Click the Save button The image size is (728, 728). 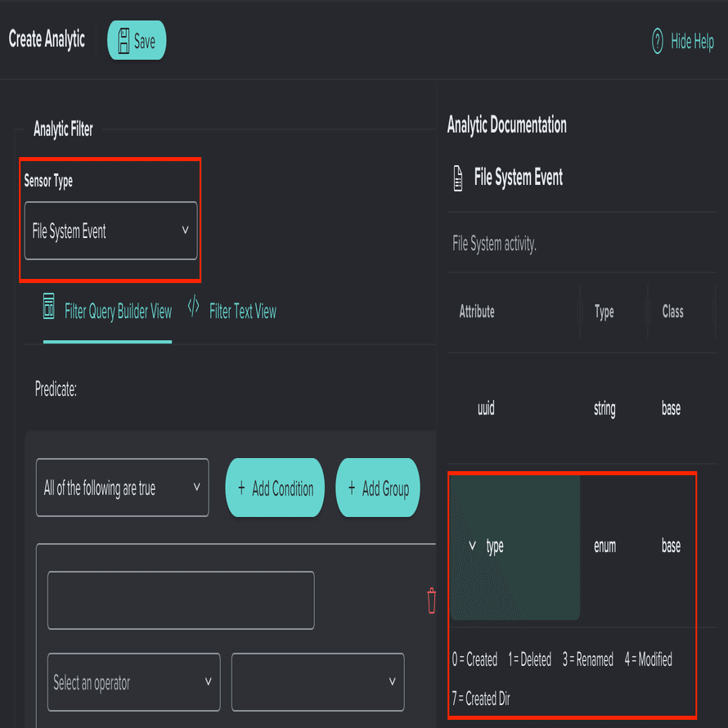pyautogui.click(x=137, y=40)
